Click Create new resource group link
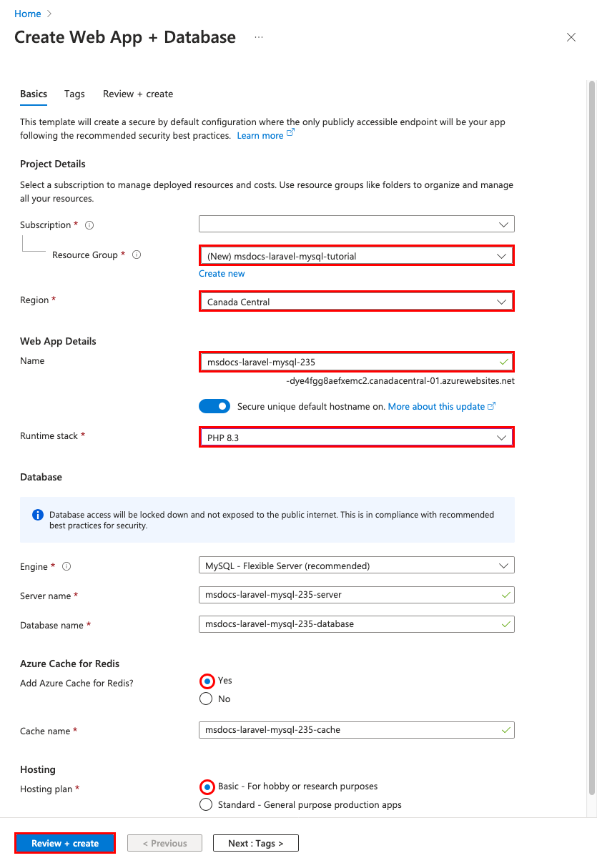This screenshot has width=597, height=868. pyautogui.click(x=222, y=273)
